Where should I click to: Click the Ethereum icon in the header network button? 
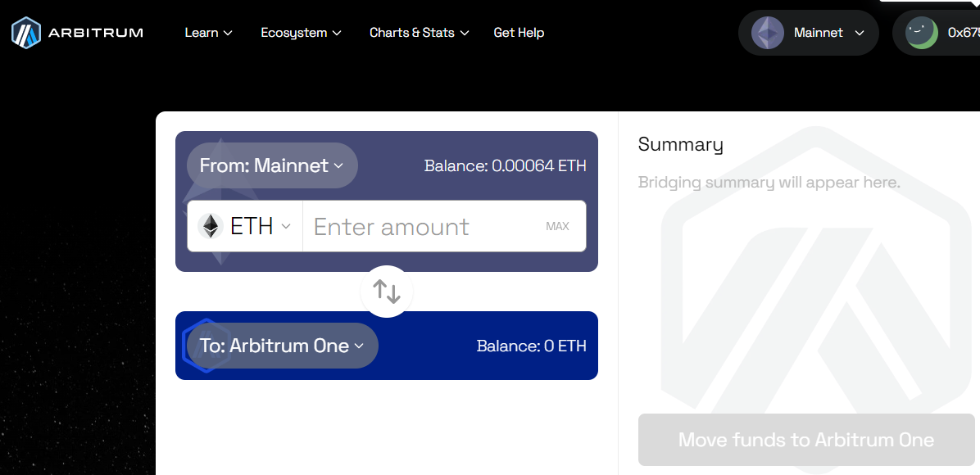(x=768, y=33)
